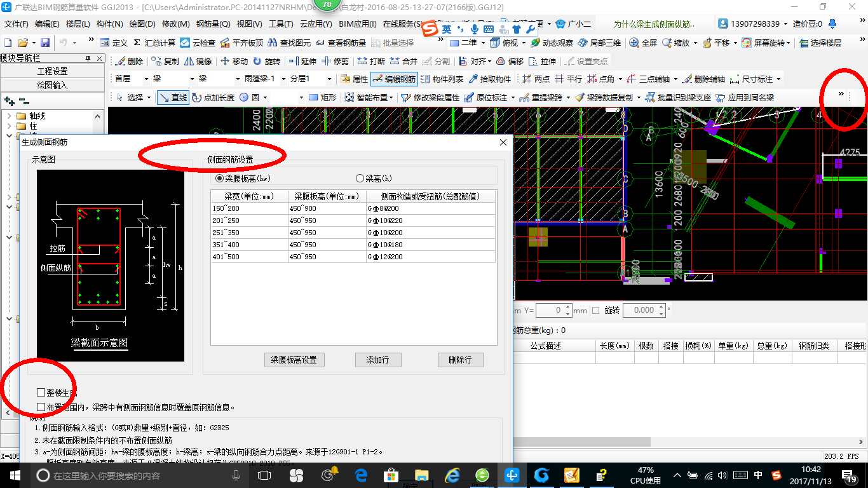Click the 删除行 (Delete row) button

(460, 360)
